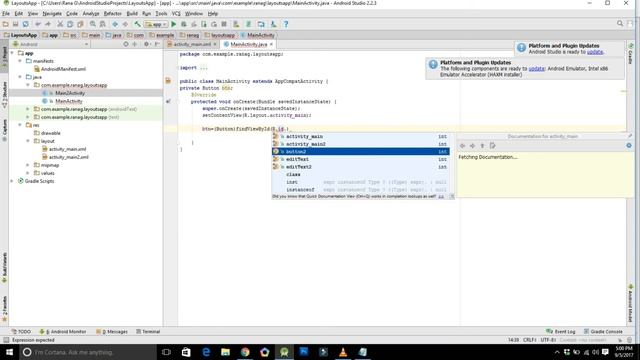Click Scroll from Source target icon
The height and width of the screenshot is (360, 640).
[126, 44]
